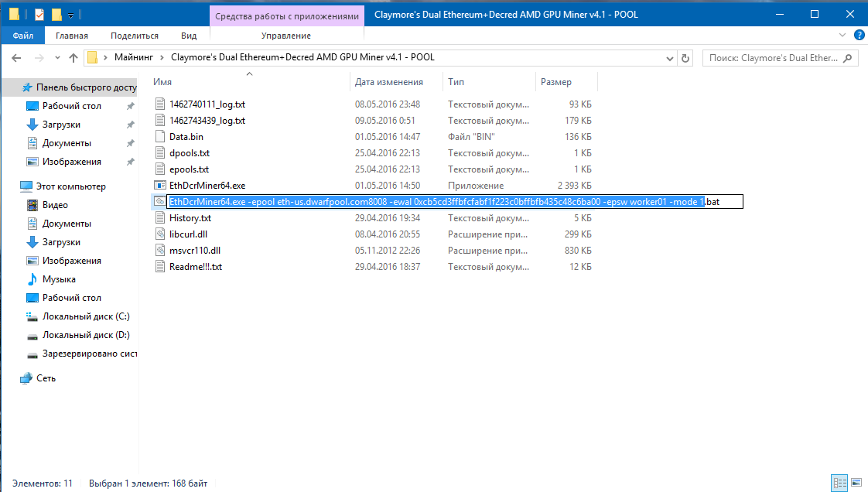Open the Файл menu
This screenshot has height=492, width=868.
pyautogui.click(x=22, y=36)
